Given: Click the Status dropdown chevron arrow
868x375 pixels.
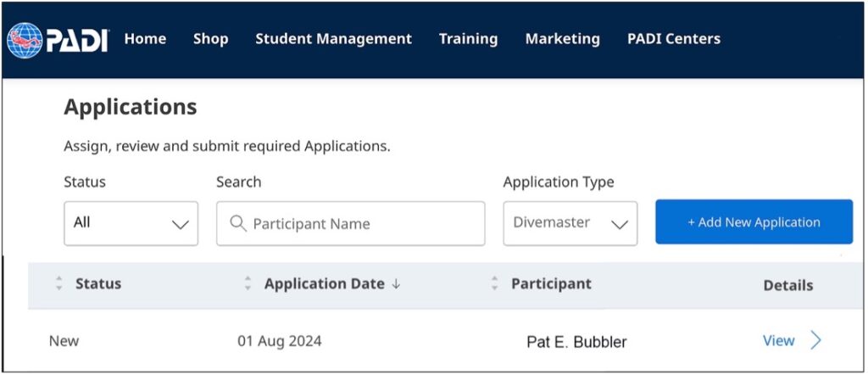Looking at the screenshot, I should click(180, 225).
